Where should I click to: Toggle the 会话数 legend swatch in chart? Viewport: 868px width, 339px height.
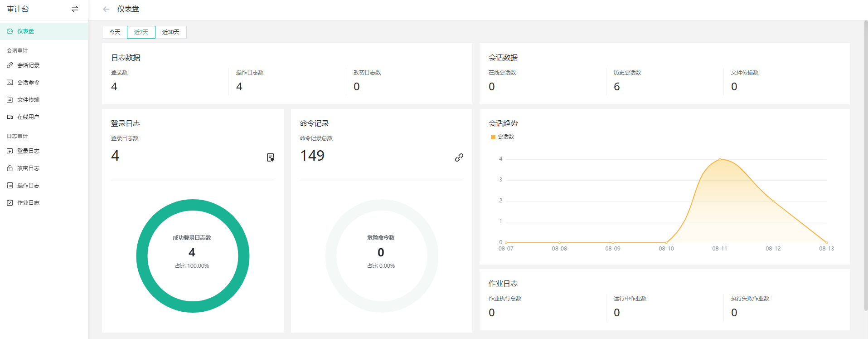[x=493, y=137]
